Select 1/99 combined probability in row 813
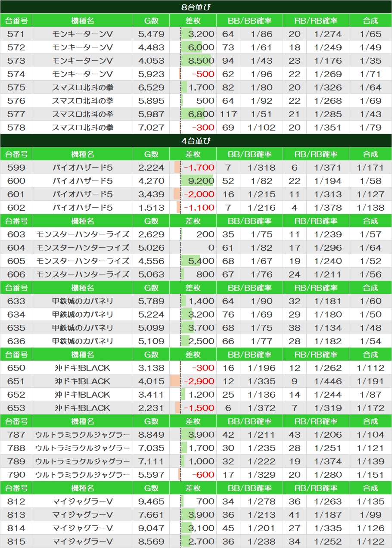The height and width of the screenshot is (548, 392). [x=370, y=515]
